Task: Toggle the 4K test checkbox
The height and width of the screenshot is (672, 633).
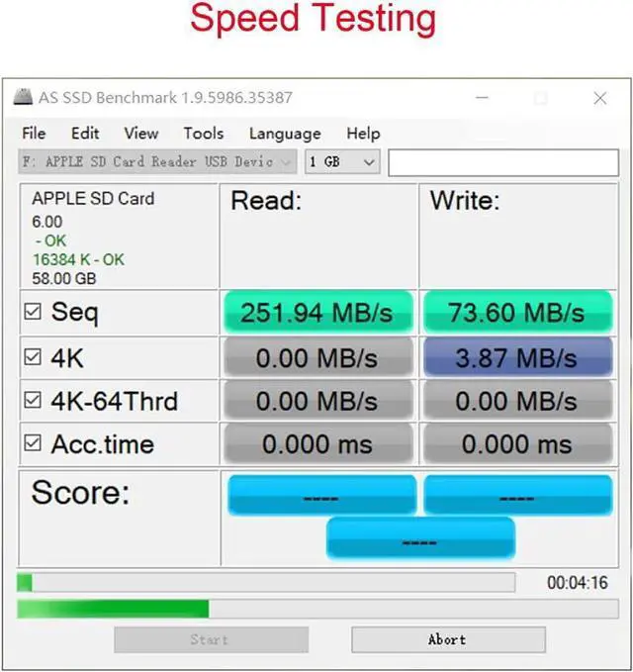Action: coord(33,357)
